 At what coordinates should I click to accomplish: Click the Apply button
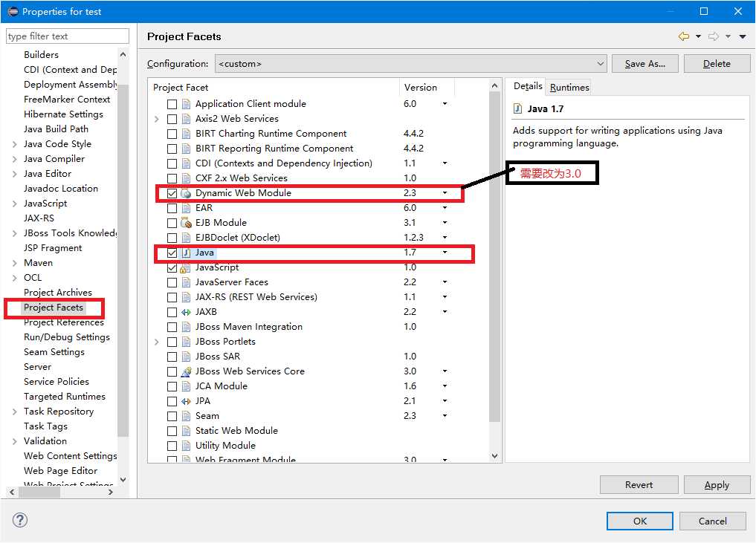[717, 485]
